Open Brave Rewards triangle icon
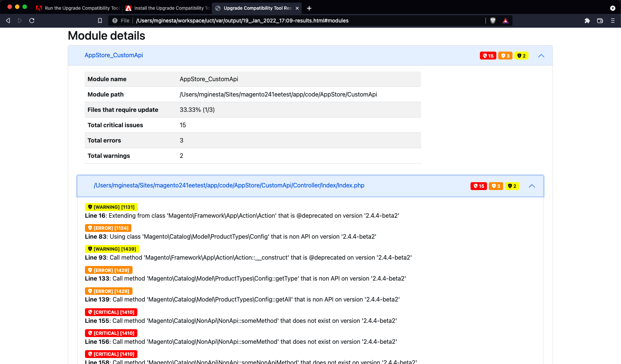 pos(505,21)
